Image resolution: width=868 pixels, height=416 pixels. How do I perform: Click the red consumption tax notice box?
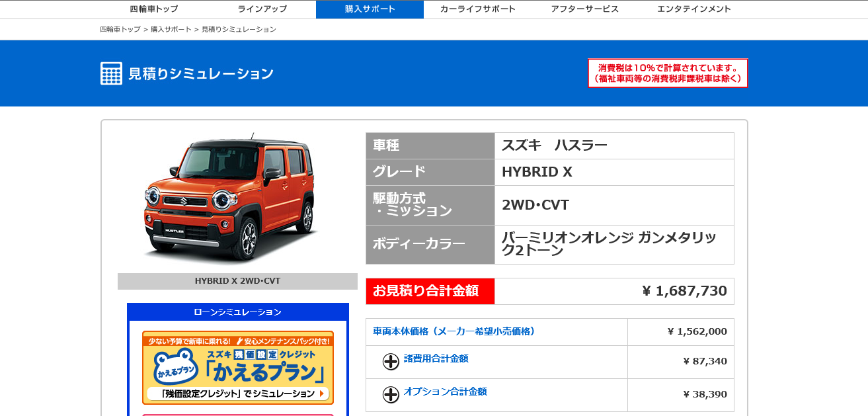point(668,73)
